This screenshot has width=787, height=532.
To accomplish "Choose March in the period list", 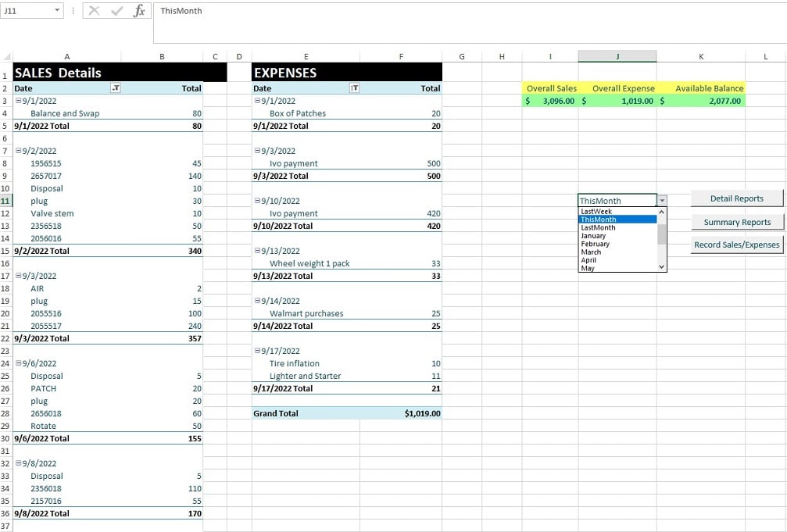I will coord(618,252).
